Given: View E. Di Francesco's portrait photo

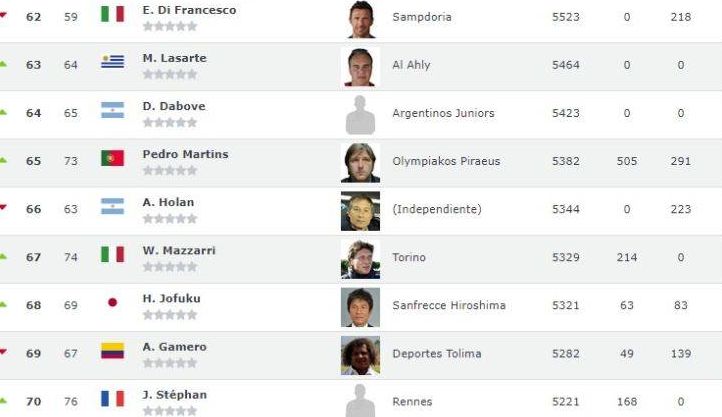Looking at the screenshot, I should tap(360, 18).
